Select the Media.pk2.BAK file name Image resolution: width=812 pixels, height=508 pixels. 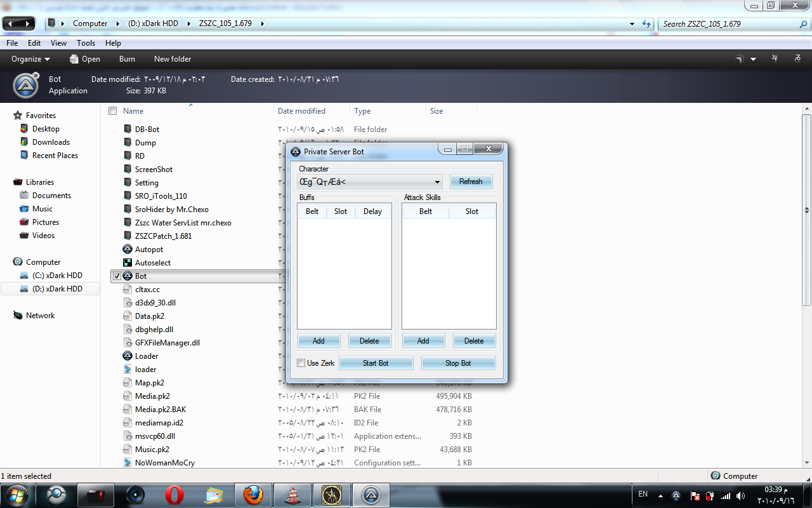160,410
